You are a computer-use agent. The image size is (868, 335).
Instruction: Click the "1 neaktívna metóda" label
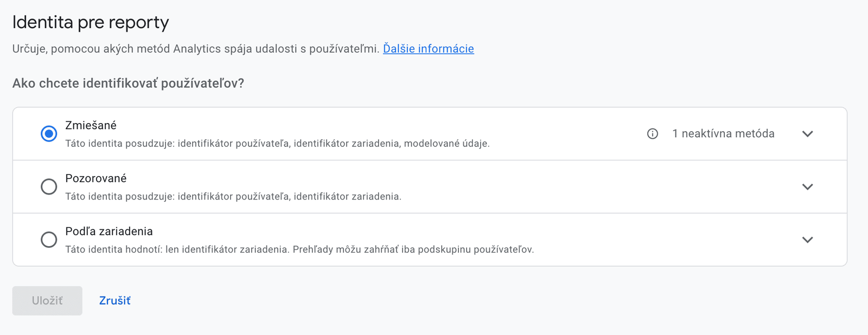(x=723, y=134)
